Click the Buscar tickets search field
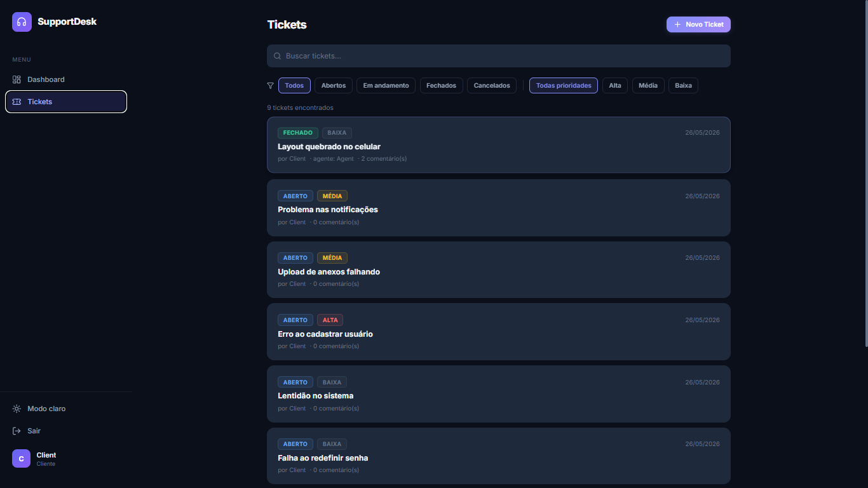Image resolution: width=868 pixels, height=488 pixels. click(x=499, y=56)
